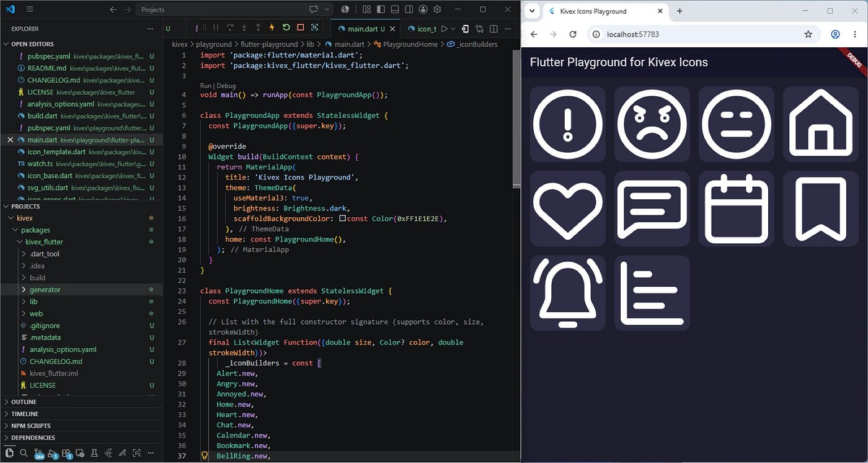
Task: Collapse the OPEN EDITORS section
Action: tap(81, 44)
